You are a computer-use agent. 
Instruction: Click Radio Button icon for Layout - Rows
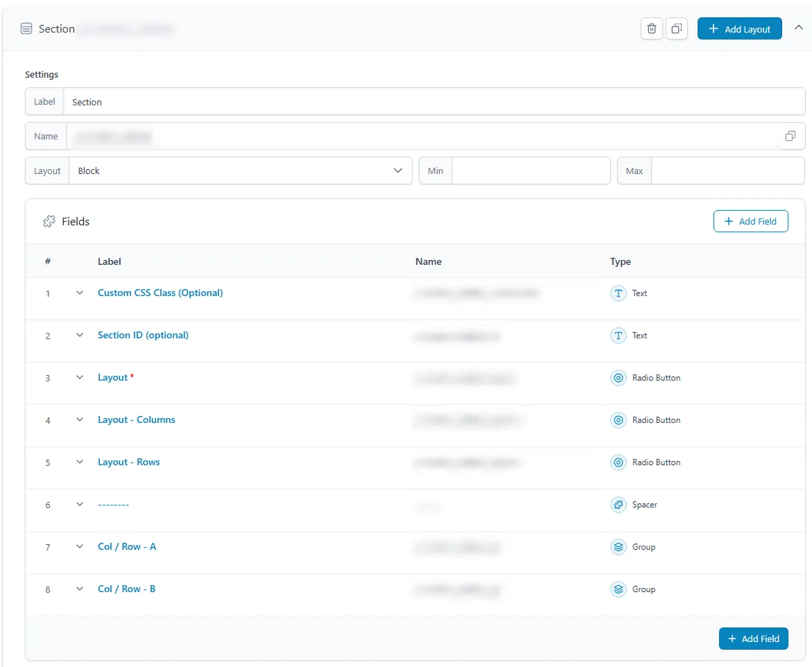tap(619, 462)
